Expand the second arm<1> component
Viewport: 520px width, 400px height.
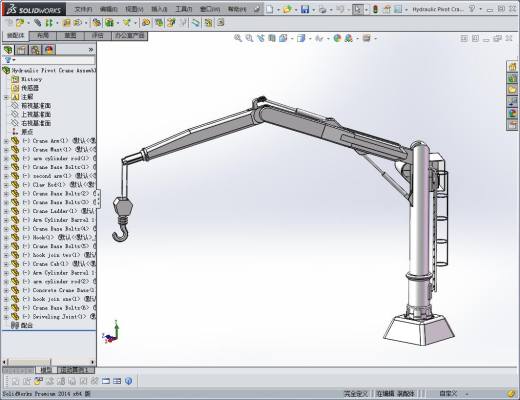click(6, 176)
